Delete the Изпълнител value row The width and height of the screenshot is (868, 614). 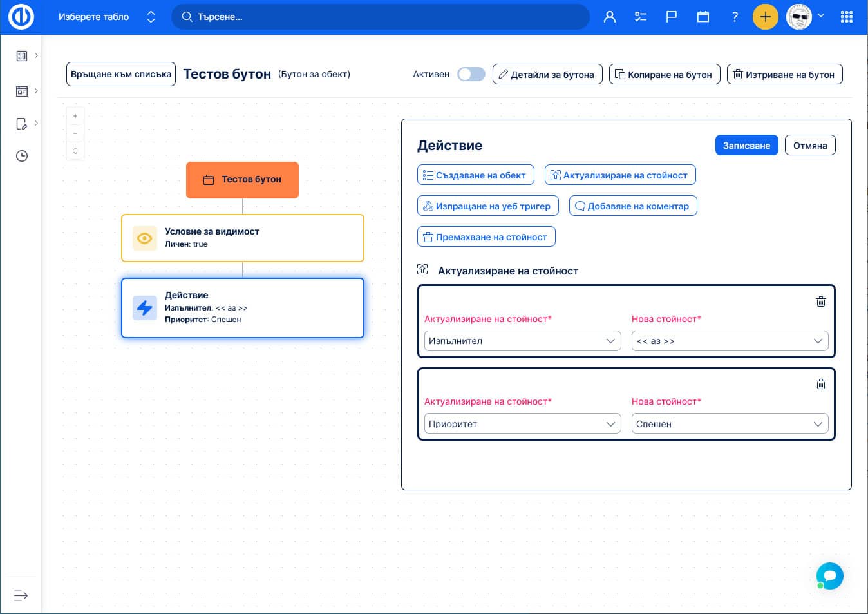pos(821,302)
